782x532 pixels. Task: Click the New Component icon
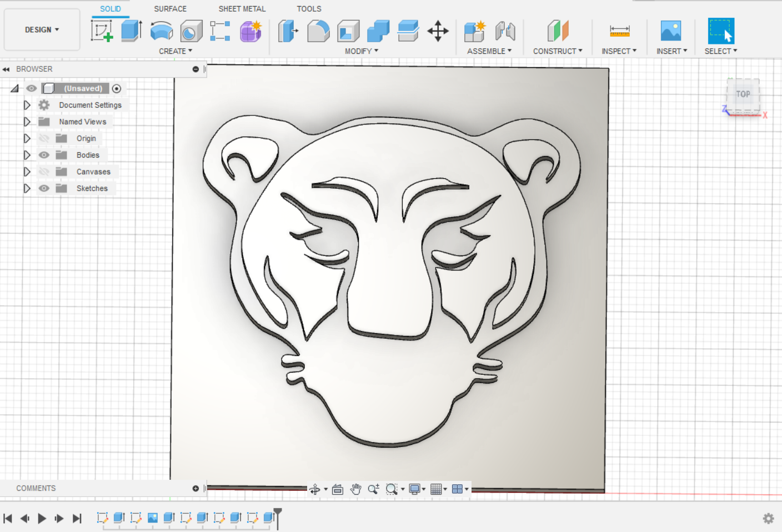pos(475,31)
